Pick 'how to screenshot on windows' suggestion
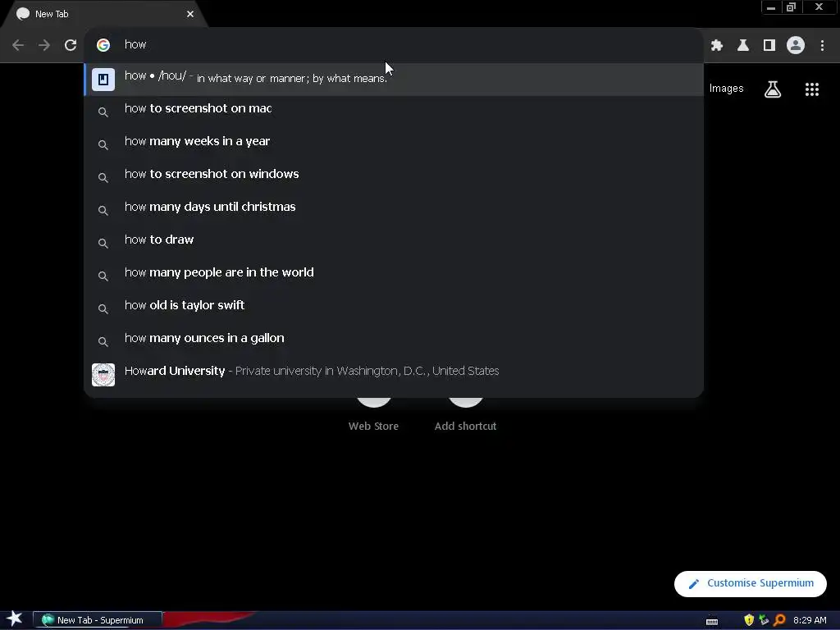Screen dimensions: 840x630 tap(394, 174)
